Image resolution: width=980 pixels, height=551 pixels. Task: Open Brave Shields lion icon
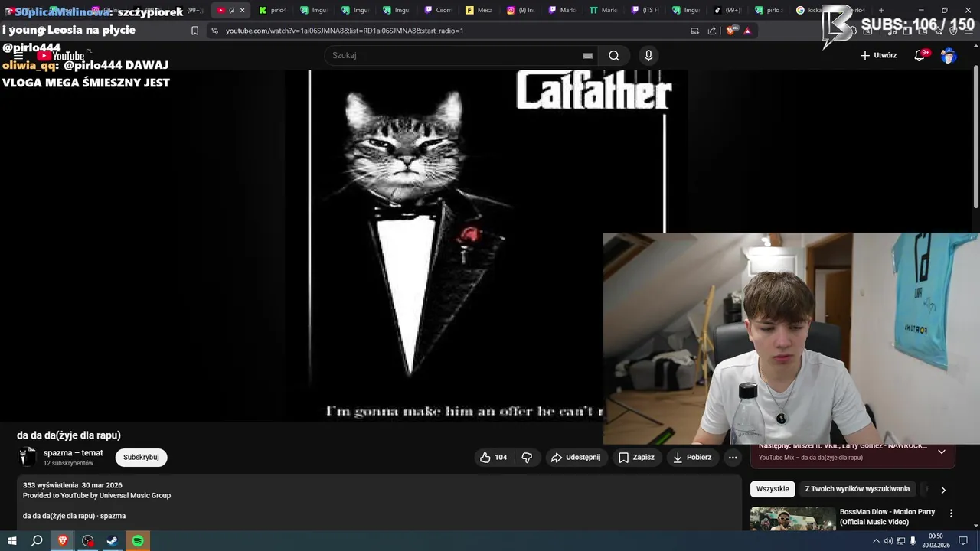coord(731,31)
